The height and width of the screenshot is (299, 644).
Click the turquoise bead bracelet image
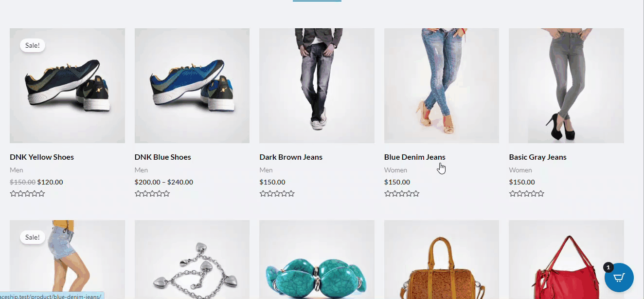pos(317,260)
